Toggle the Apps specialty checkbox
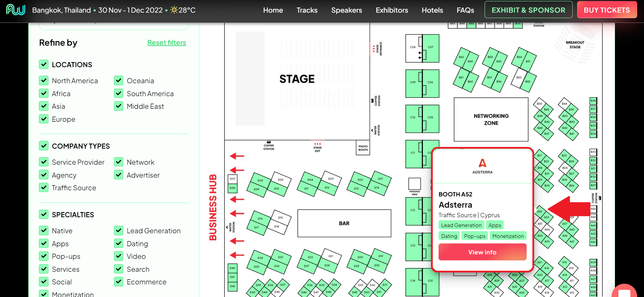 click(44, 243)
